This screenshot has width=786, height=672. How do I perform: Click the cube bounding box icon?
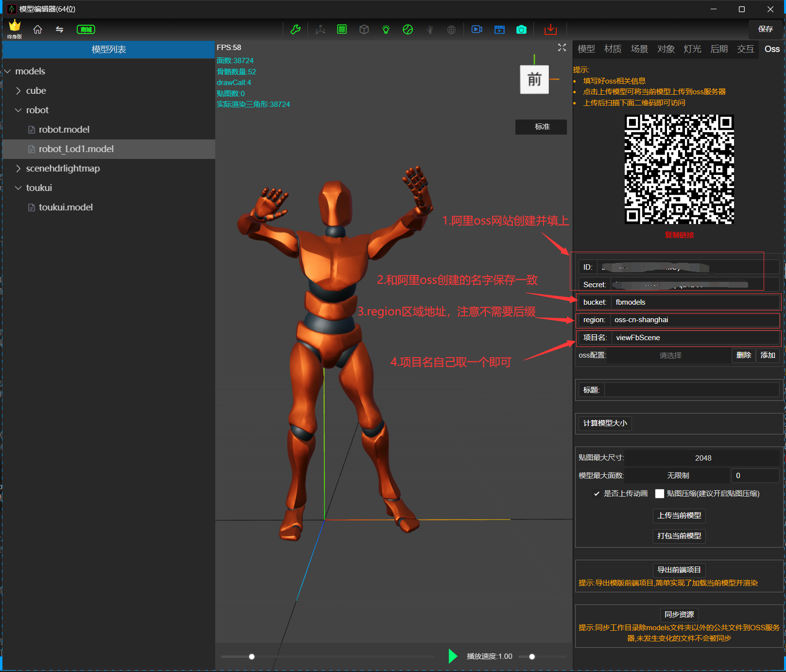(364, 30)
